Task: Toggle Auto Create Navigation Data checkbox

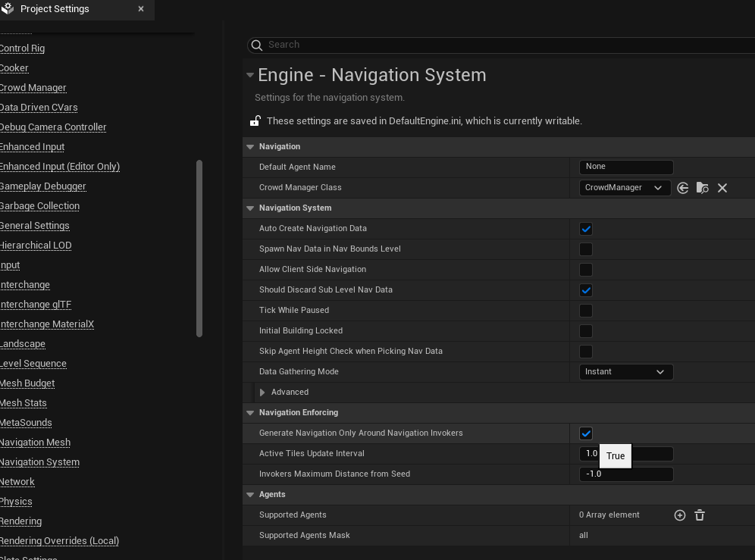Action: click(585, 229)
